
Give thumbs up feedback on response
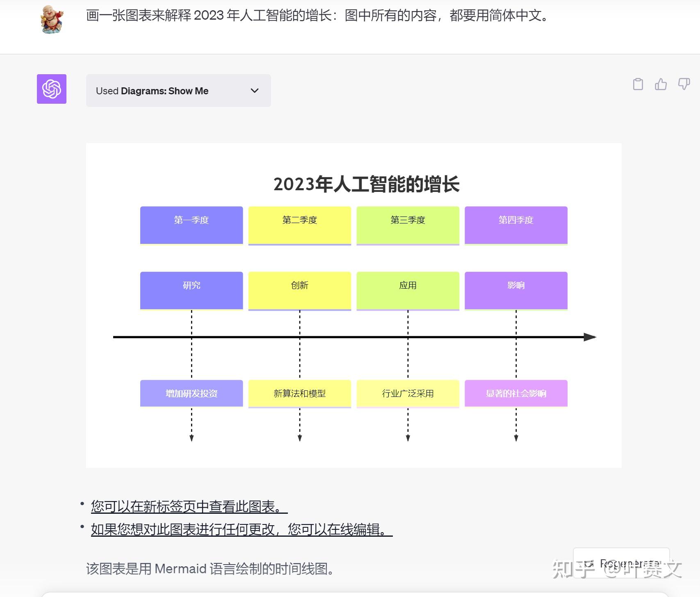tap(661, 84)
